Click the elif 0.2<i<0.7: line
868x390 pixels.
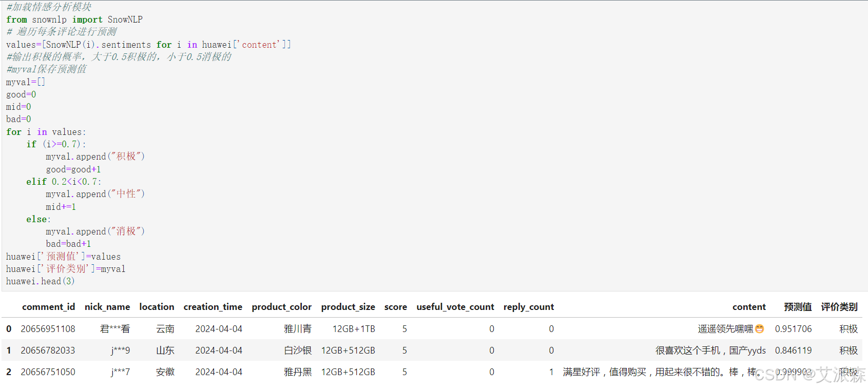[x=64, y=182]
